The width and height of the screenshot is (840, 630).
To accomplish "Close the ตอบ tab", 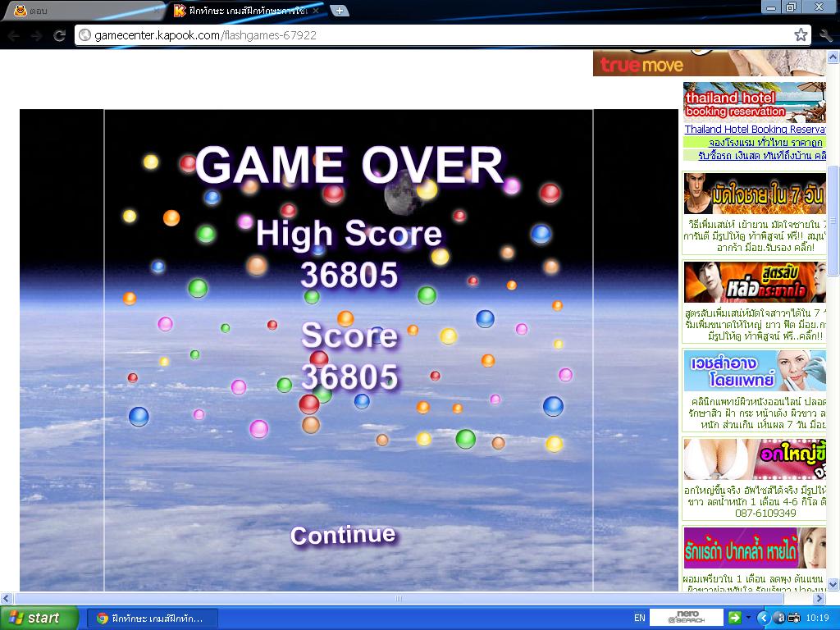I will click(157, 10).
